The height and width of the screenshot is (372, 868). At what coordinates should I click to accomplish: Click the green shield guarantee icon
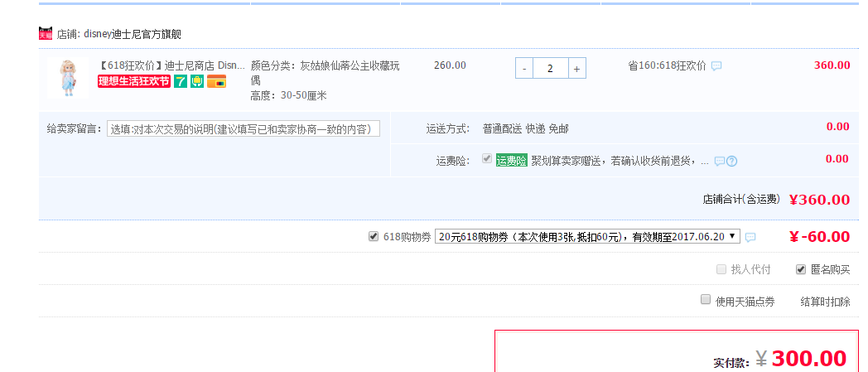(197, 81)
